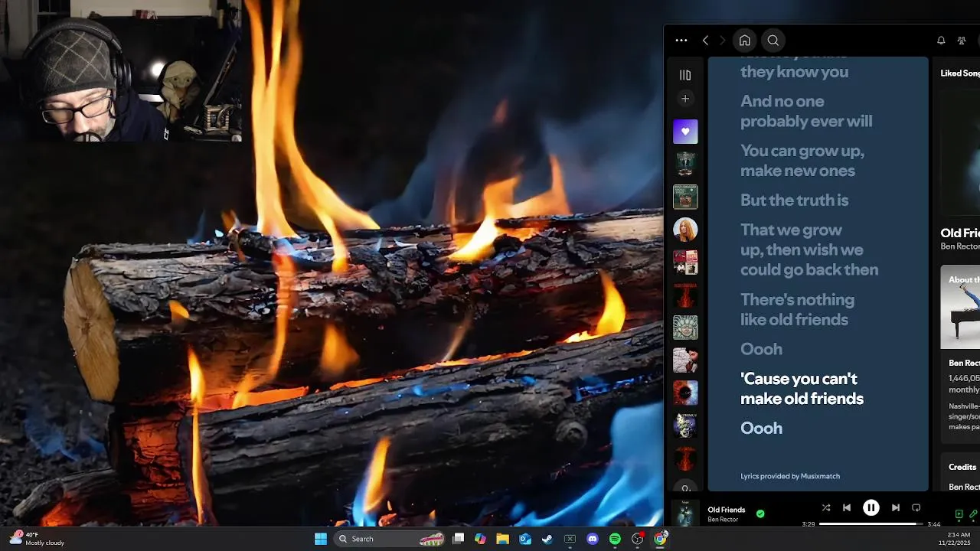Open Task View on taskbar
The image size is (980, 551).
[458, 539]
